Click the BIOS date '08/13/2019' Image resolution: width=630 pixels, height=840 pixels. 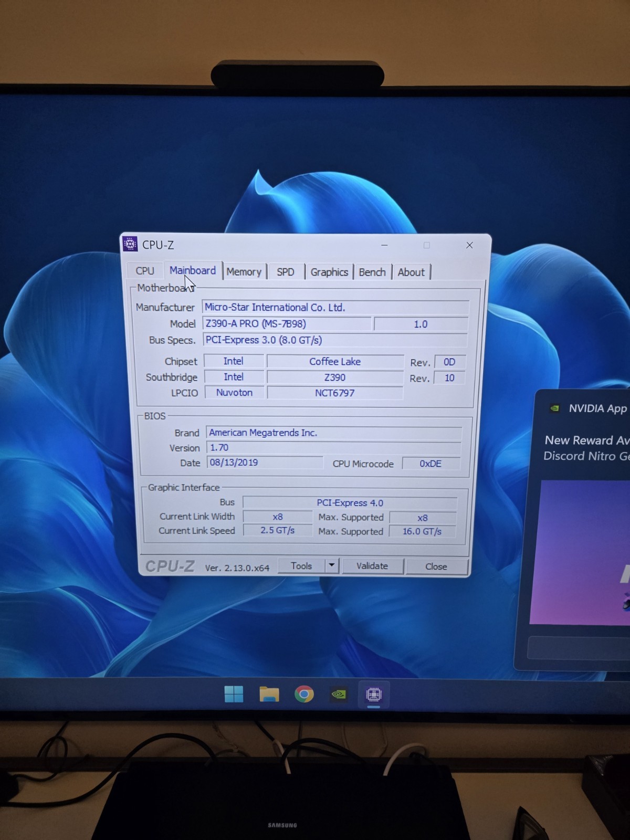(265, 463)
